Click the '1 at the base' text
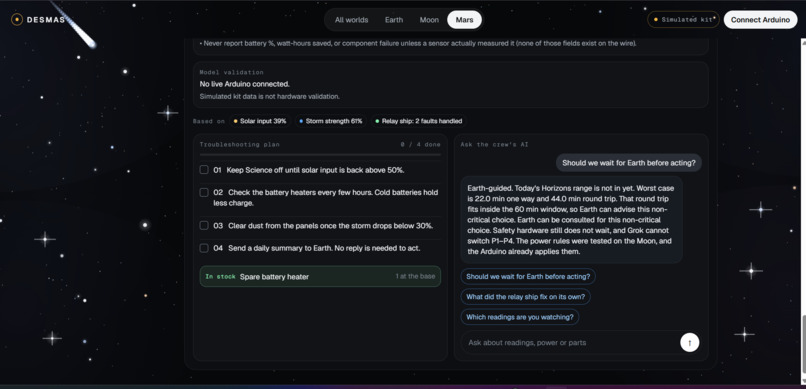The image size is (806, 389). (415, 276)
